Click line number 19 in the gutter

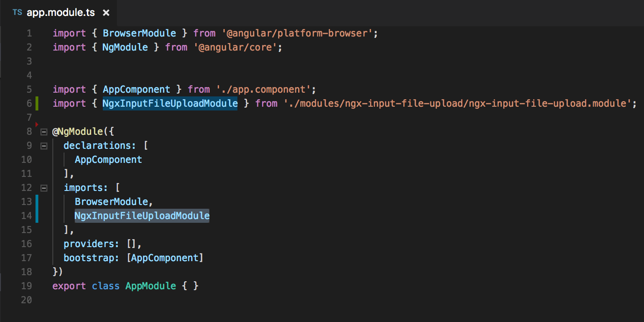coord(26,286)
